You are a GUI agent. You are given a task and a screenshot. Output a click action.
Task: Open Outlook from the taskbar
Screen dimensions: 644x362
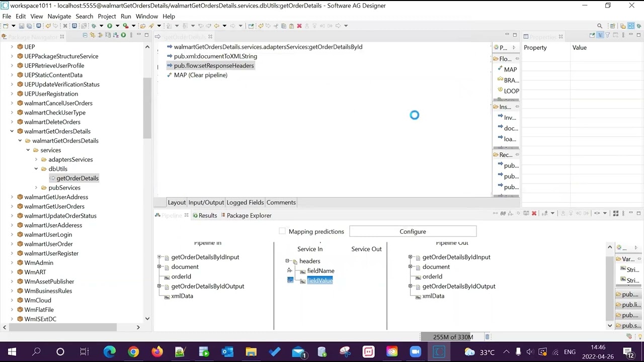click(227, 352)
